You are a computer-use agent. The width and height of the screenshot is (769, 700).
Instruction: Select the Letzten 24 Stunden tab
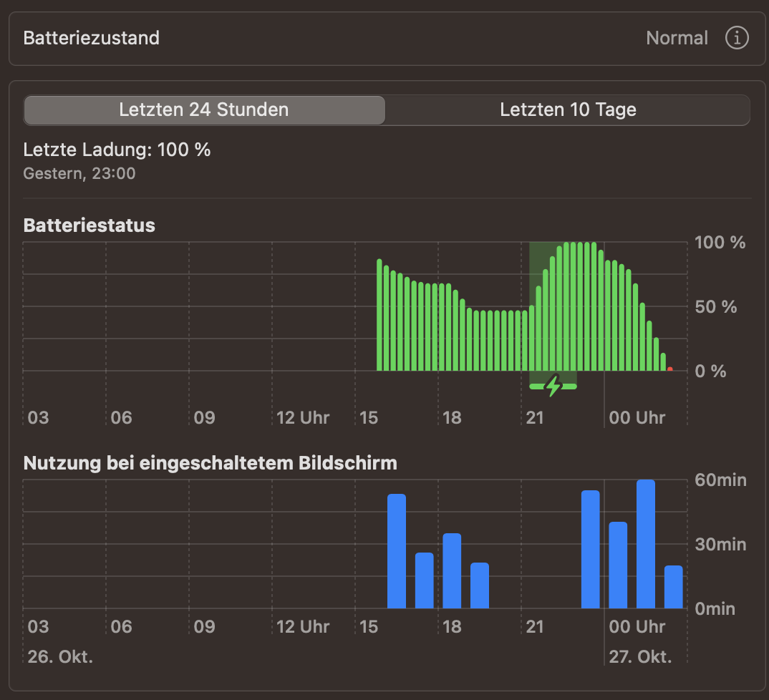click(x=204, y=110)
